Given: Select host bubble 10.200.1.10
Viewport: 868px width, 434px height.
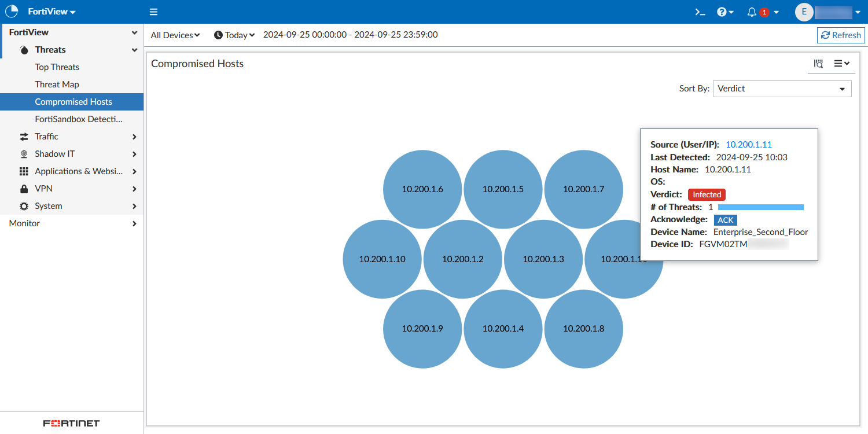Looking at the screenshot, I should click(x=382, y=259).
